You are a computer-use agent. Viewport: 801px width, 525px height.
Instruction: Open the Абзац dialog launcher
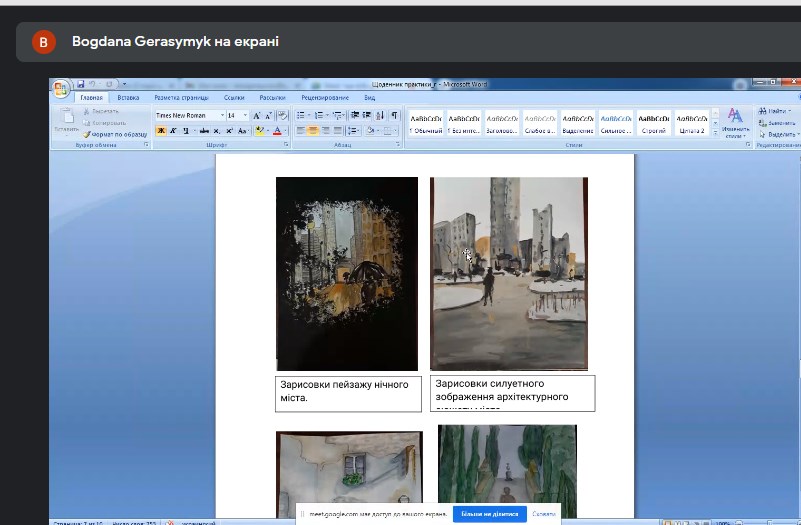tap(398, 145)
